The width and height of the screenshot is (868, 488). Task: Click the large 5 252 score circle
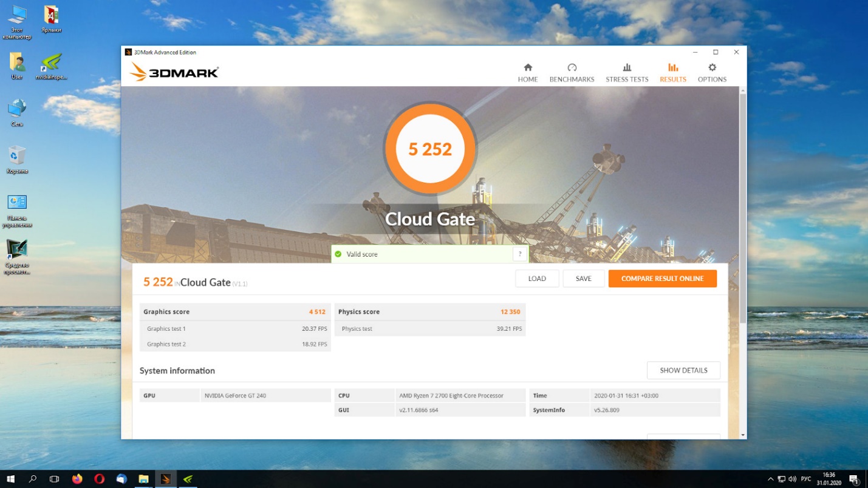click(x=430, y=149)
